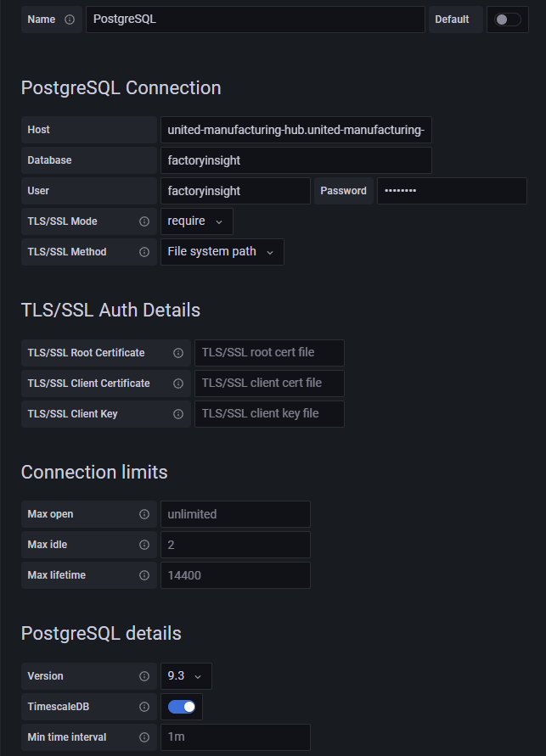Show info for TLS/SSL Root Certificate

coord(178,353)
